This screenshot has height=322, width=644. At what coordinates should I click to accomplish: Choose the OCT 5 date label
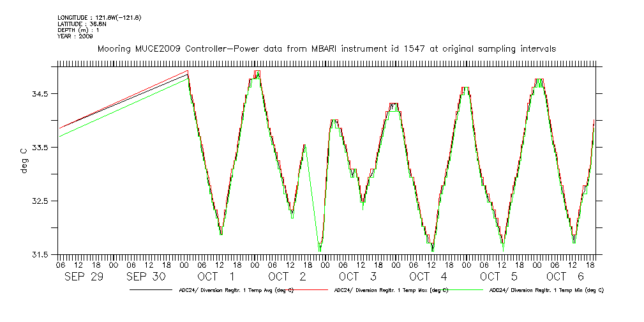[498, 277]
